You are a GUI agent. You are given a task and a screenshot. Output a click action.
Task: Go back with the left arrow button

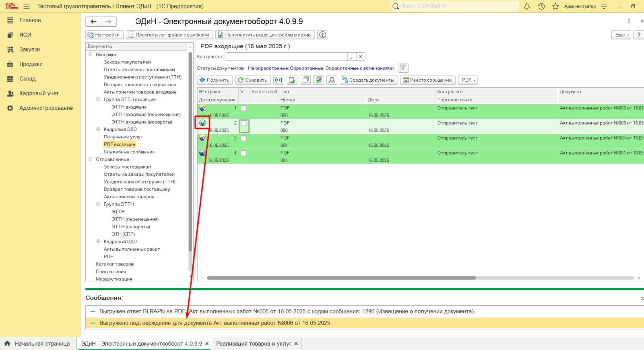click(93, 22)
